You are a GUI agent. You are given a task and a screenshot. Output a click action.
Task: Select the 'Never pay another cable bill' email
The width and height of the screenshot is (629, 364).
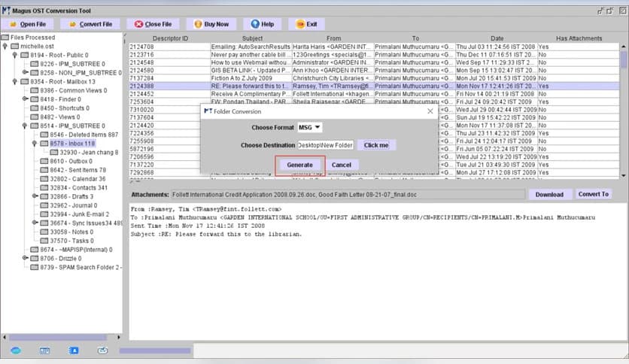tap(374, 54)
